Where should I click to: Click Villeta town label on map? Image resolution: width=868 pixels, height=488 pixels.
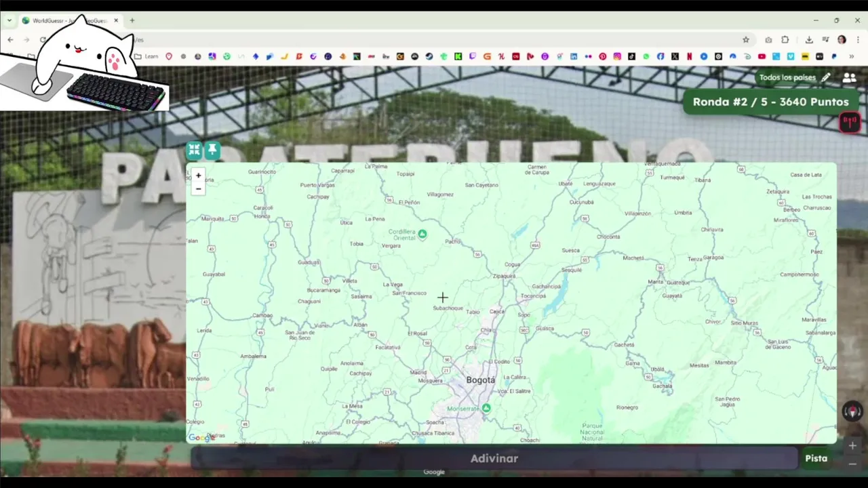pos(349,281)
